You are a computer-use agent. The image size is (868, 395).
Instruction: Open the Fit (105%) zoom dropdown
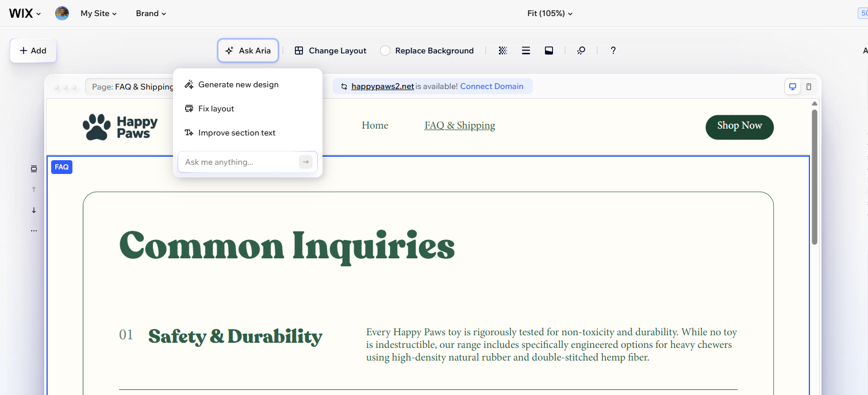pyautogui.click(x=550, y=13)
